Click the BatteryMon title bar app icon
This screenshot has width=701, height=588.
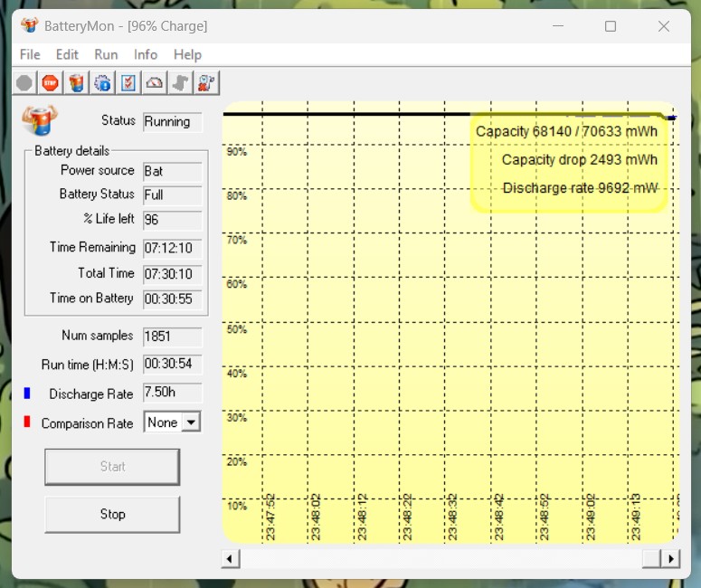click(x=30, y=25)
